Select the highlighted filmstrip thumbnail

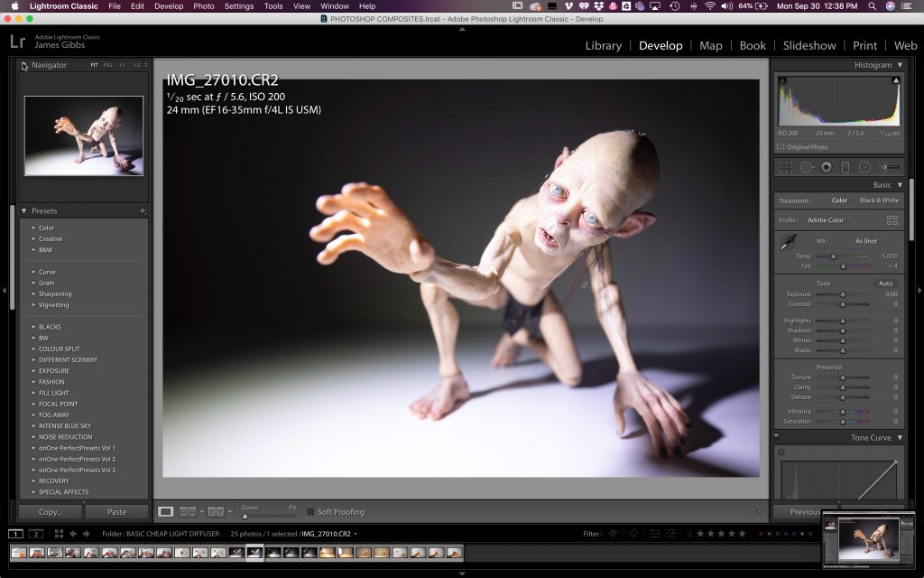click(254, 553)
